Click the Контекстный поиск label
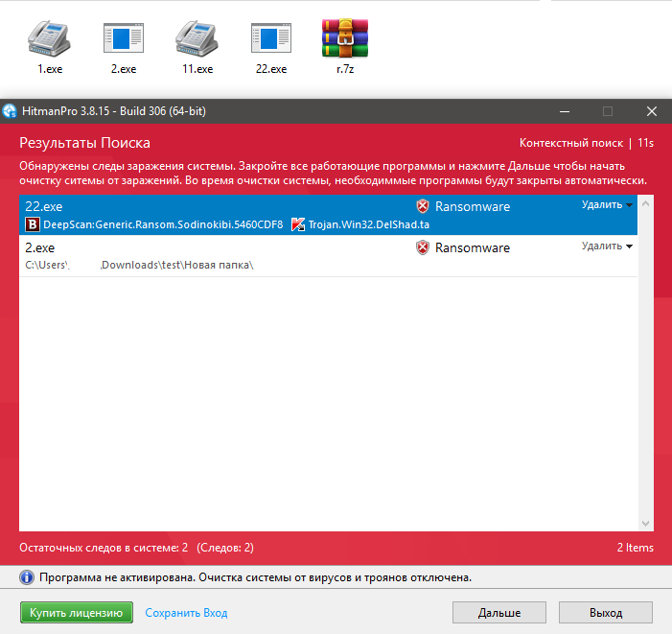 pyautogui.click(x=571, y=143)
